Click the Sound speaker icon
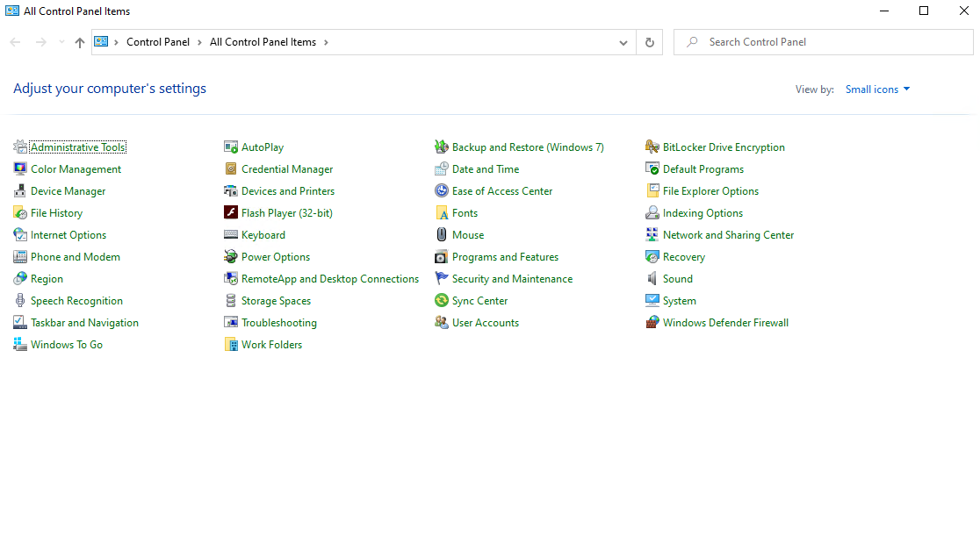 pos(652,279)
